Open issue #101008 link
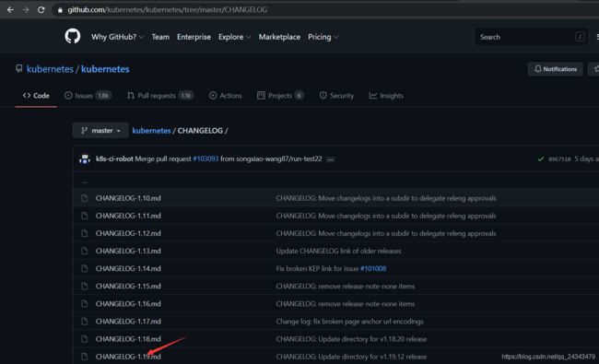 click(373, 269)
